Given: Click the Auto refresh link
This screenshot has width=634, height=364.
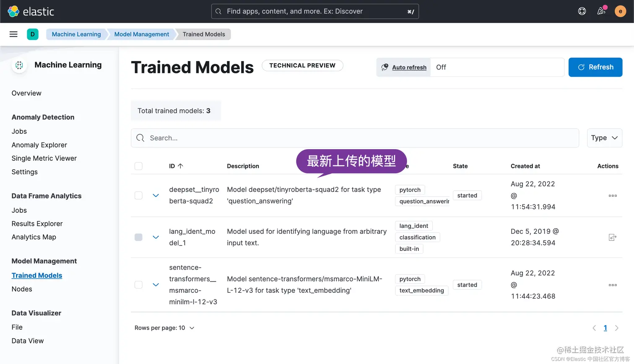Looking at the screenshot, I should coord(409,67).
